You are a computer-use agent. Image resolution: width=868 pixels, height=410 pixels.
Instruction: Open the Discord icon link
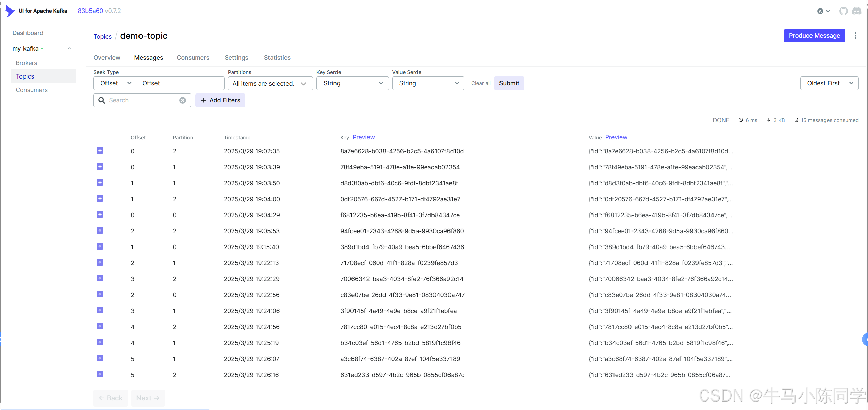click(856, 11)
